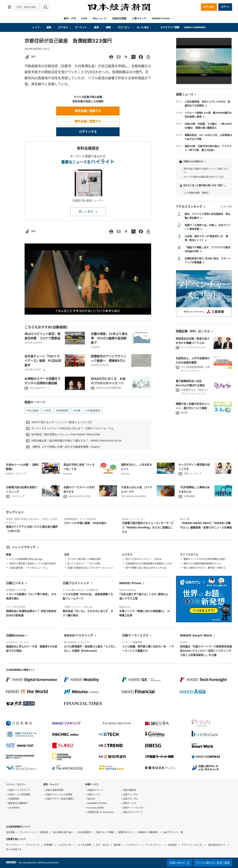
Task: Open トレンドウオッチ heading link
Action: [x=25, y=547]
